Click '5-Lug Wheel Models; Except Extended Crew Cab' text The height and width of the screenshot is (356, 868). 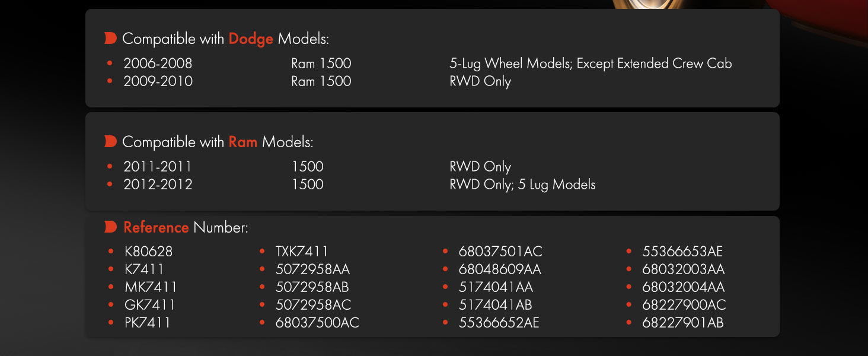pos(591,63)
